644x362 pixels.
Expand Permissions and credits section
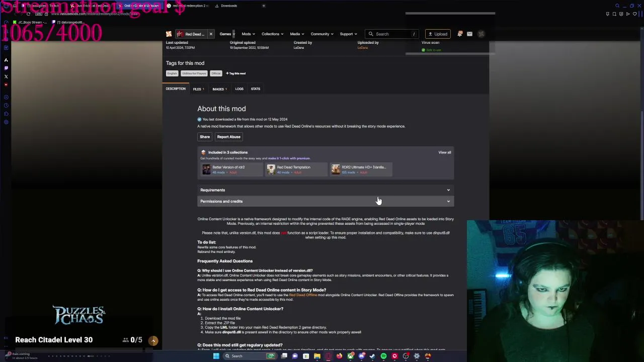click(326, 201)
